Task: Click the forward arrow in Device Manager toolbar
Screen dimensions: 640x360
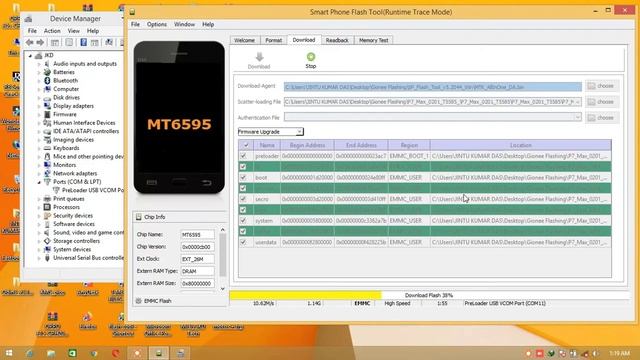Action: [40, 42]
